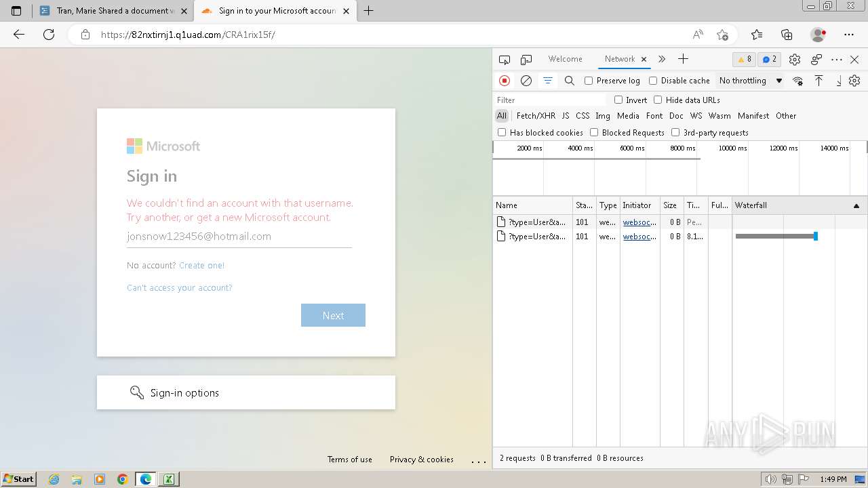Check Hide data URLs checkbox
This screenshot has height=488, width=868.
[658, 100]
